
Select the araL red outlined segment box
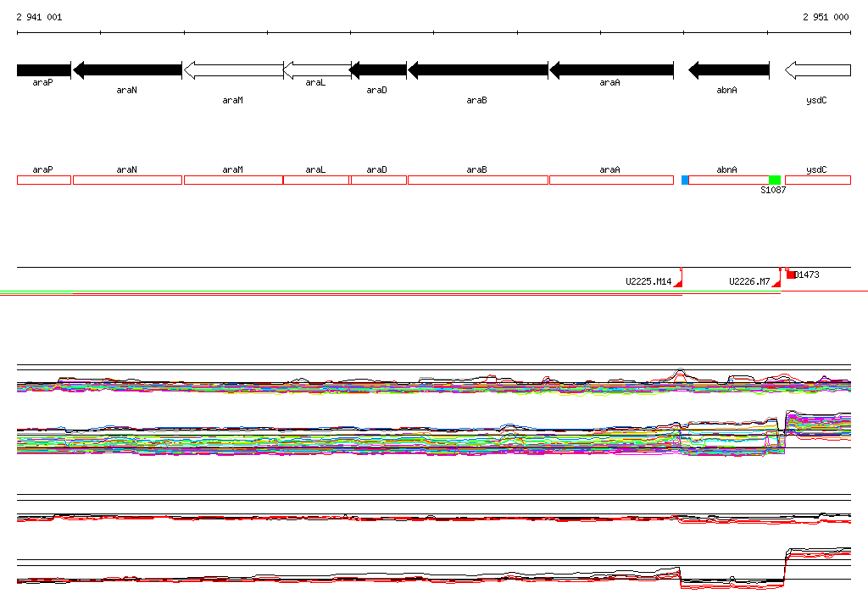click(316, 180)
